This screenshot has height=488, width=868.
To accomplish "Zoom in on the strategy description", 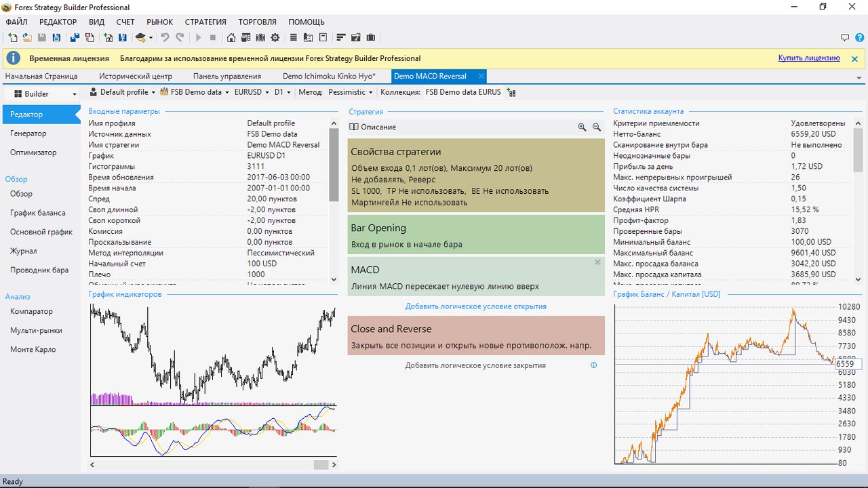I will (582, 127).
